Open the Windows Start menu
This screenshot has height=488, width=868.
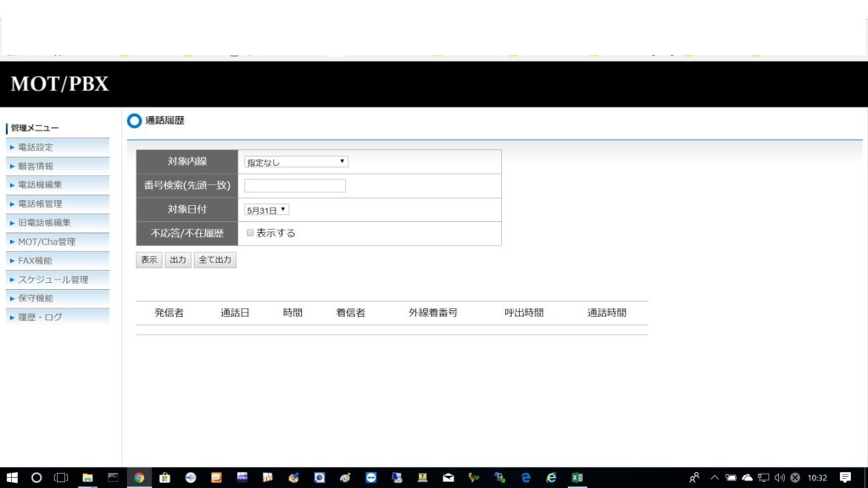(x=12, y=478)
